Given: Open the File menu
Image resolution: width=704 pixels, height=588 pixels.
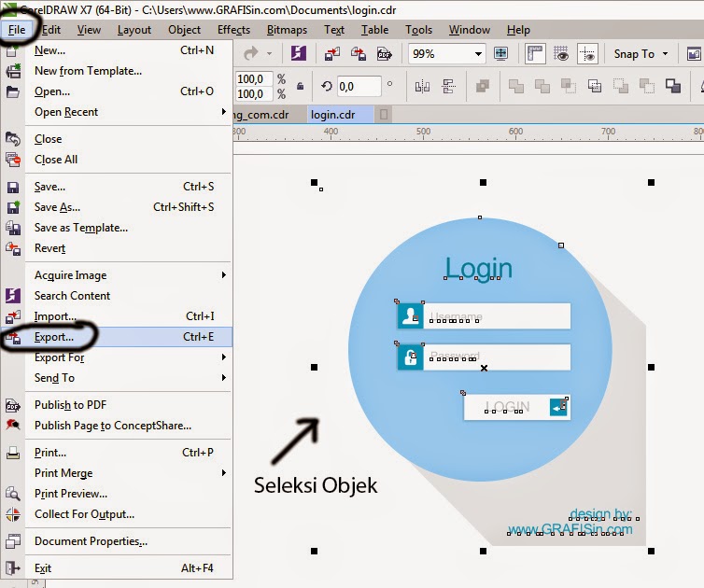Looking at the screenshot, I should [17, 30].
